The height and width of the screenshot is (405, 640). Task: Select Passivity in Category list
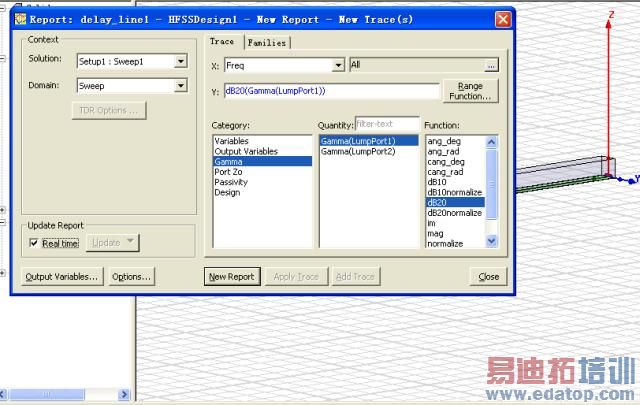click(x=262, y=182)
